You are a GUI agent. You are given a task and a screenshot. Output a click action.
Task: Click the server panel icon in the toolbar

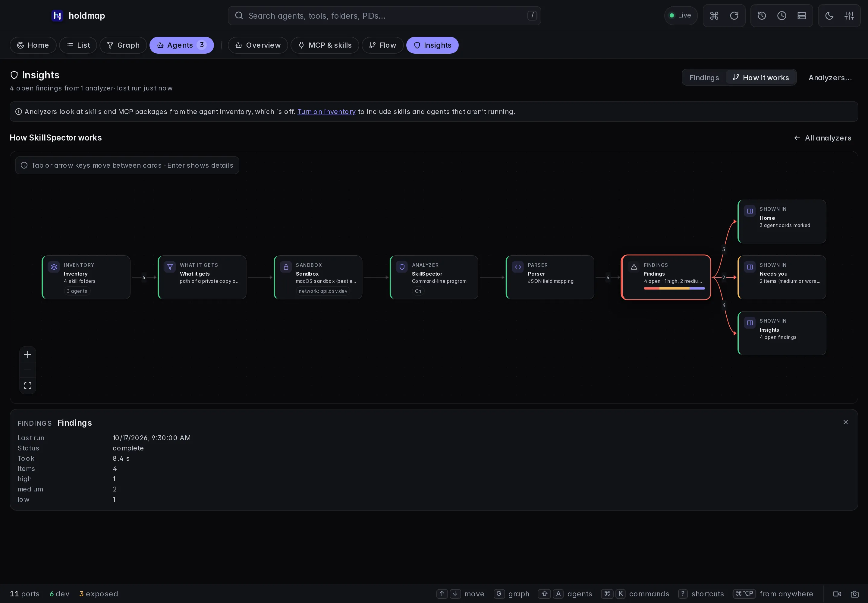point(801,15)
